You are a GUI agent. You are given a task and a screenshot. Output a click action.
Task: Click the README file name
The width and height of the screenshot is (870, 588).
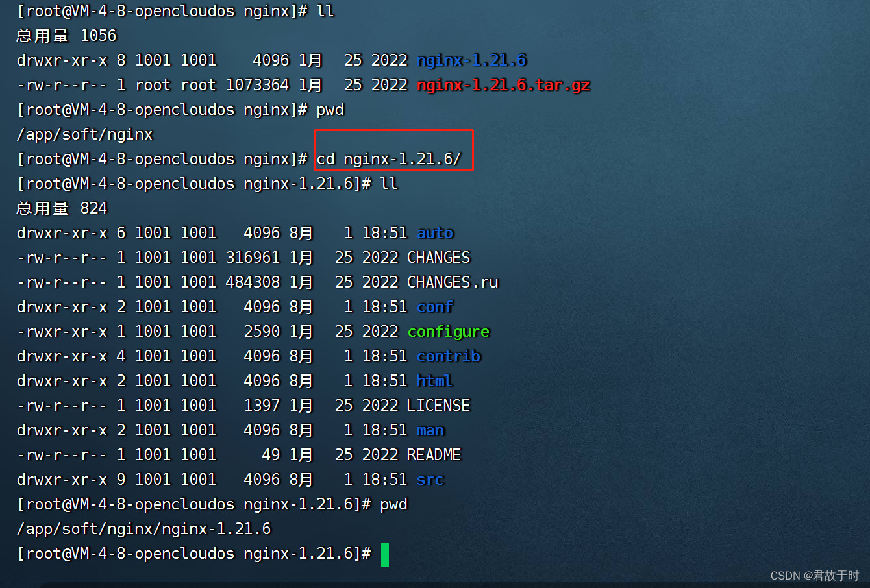(x=434, y=455)
